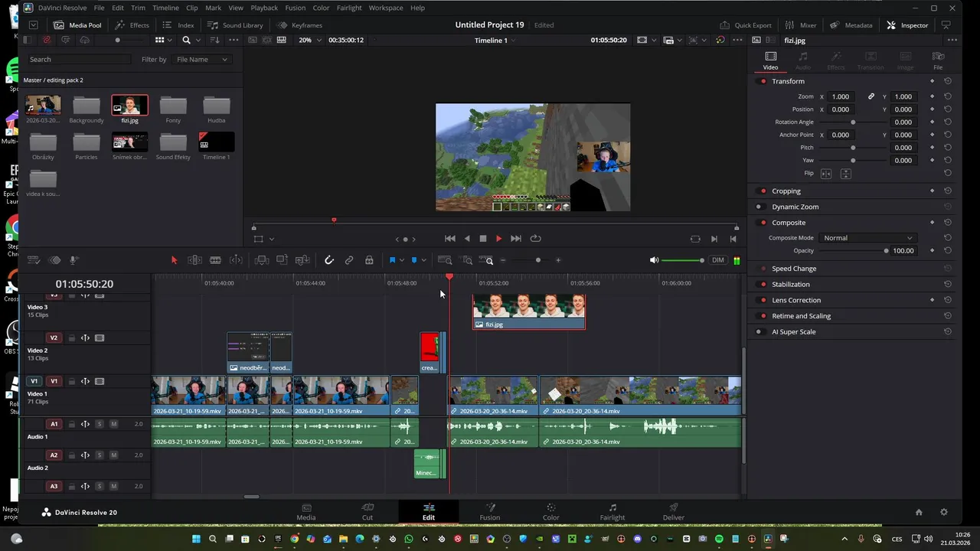The height and width of the screenshot is (551, 980).
Task: Click the Overwrite Clip icon
Action: click(282, 260)
